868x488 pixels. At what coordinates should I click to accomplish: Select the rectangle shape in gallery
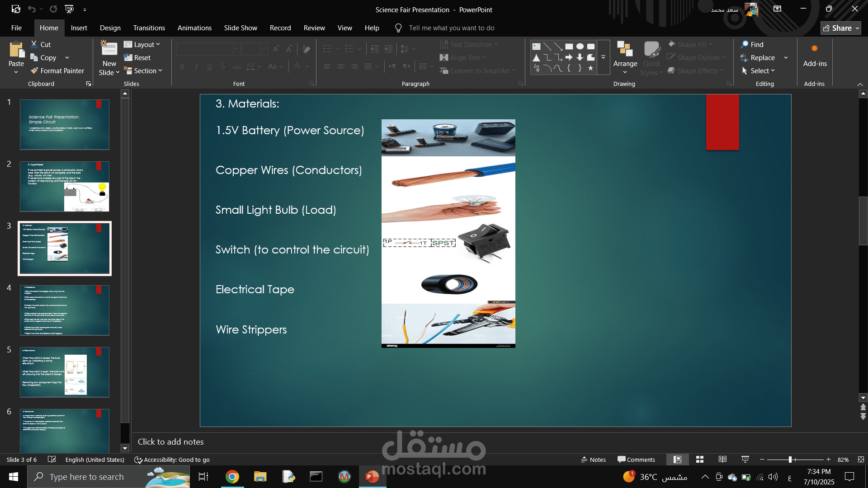pyautogui.click(x=569, y=46)
